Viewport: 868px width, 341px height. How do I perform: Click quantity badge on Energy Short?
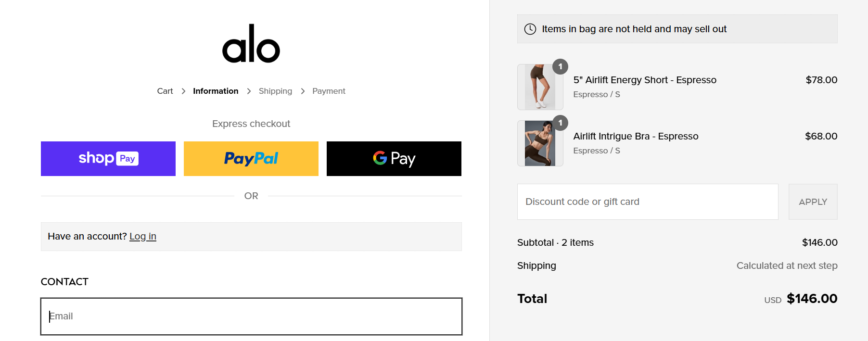point(560,66)
